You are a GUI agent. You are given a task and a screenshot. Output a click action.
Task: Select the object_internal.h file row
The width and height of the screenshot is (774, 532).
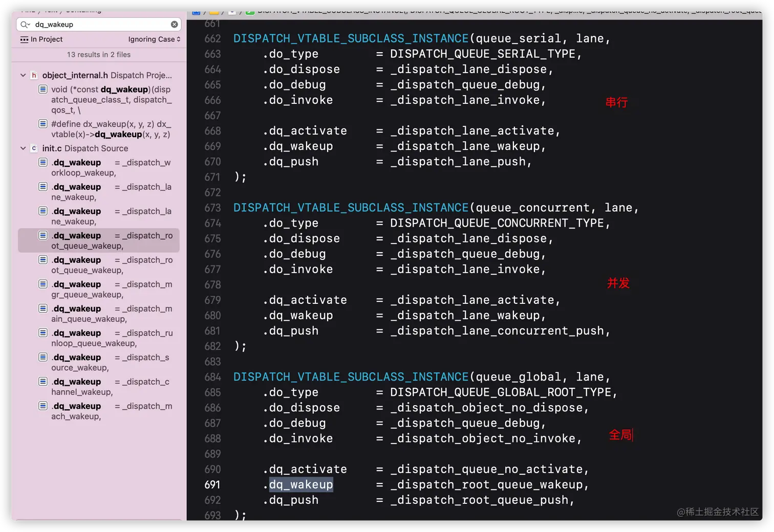(99, 75)
